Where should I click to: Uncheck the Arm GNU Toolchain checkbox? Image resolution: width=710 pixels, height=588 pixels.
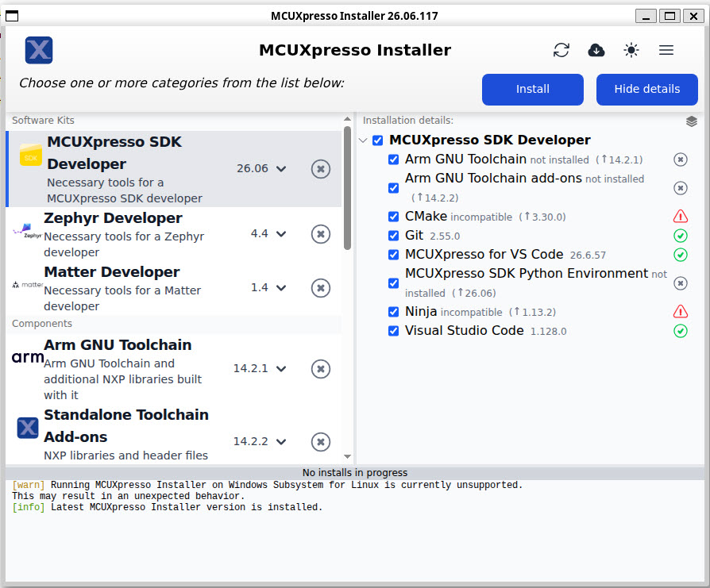(x=393, y=159)
